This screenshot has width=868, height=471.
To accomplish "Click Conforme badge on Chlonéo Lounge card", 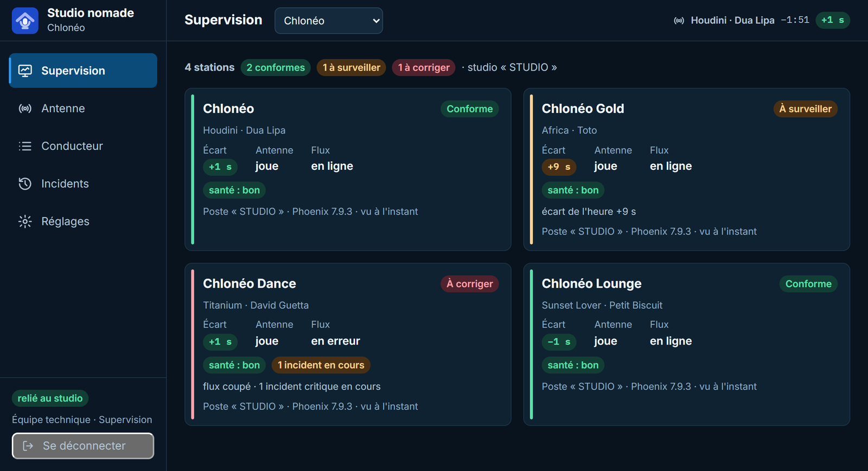I will click(x=808, y=284).
